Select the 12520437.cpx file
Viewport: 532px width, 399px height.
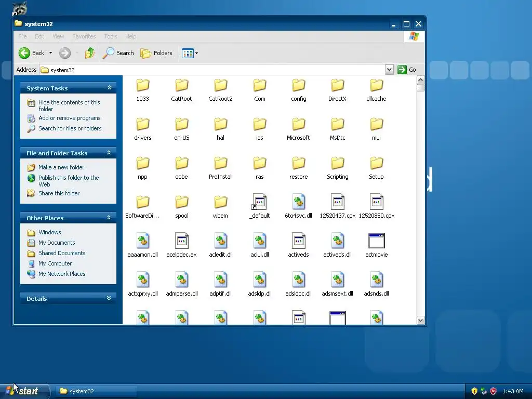pyautogui.click(x=338, y=207)
